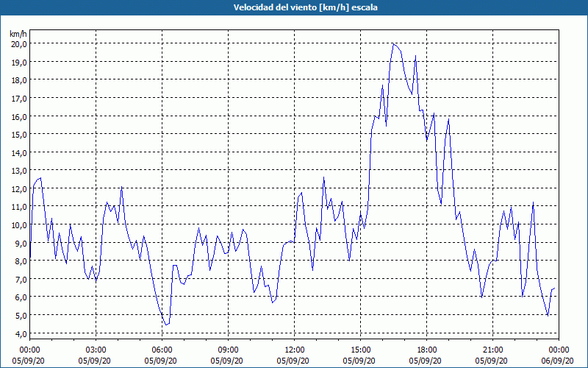Click the wind speed peak near 20 km/h

pos(393,44)
